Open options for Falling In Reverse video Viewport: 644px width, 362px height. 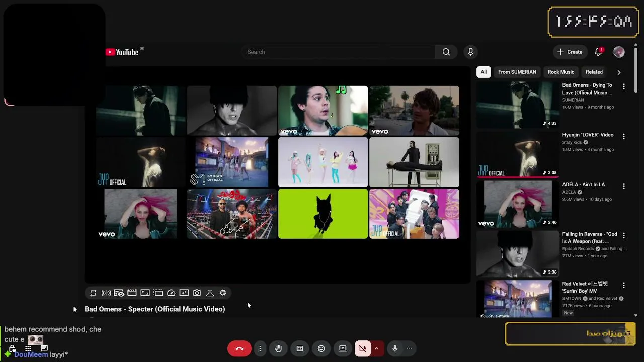(624, 235)
